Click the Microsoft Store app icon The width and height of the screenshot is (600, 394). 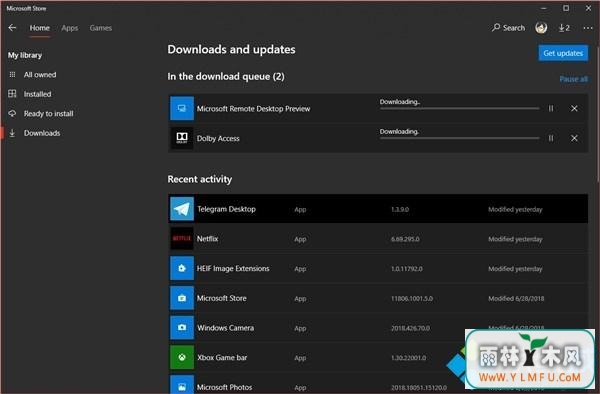182,298
